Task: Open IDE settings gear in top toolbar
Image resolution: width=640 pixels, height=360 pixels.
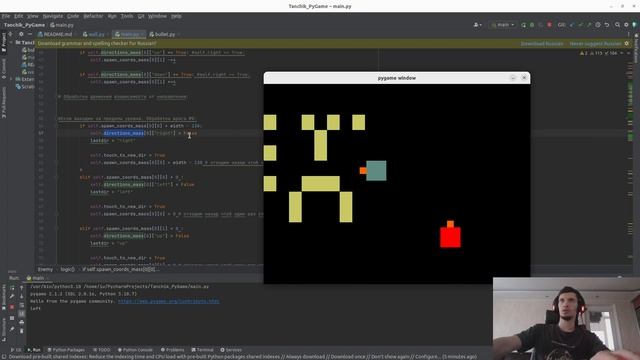Action: coord(626,25)
